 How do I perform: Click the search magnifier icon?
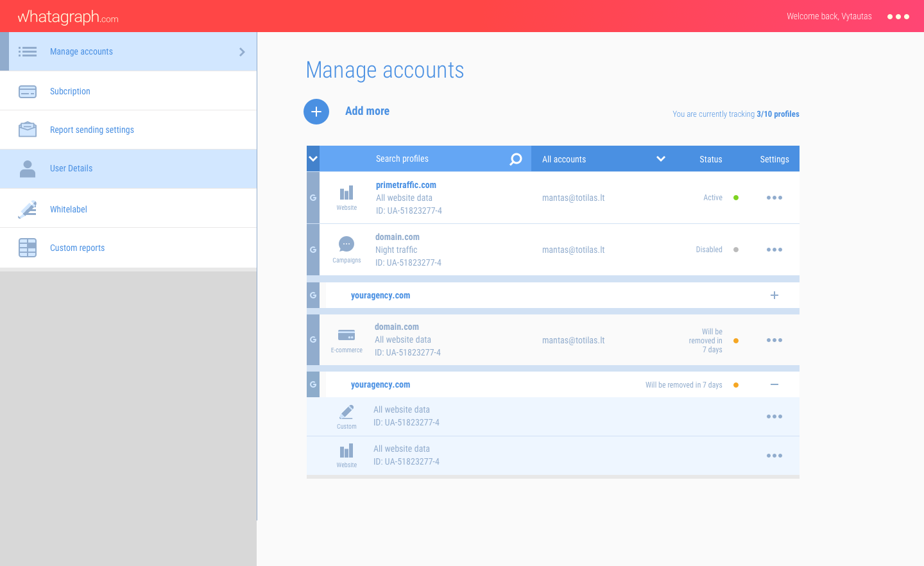[516, 159]
